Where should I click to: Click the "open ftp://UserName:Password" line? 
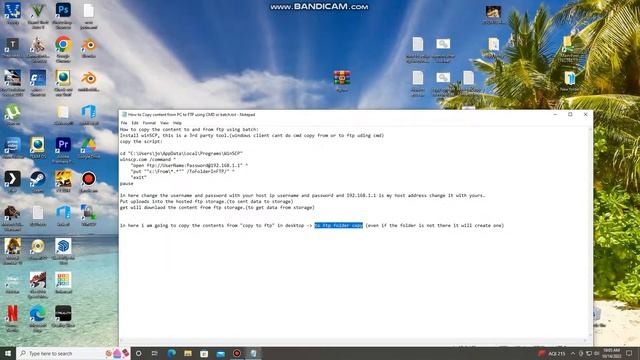tap(189, 165)
